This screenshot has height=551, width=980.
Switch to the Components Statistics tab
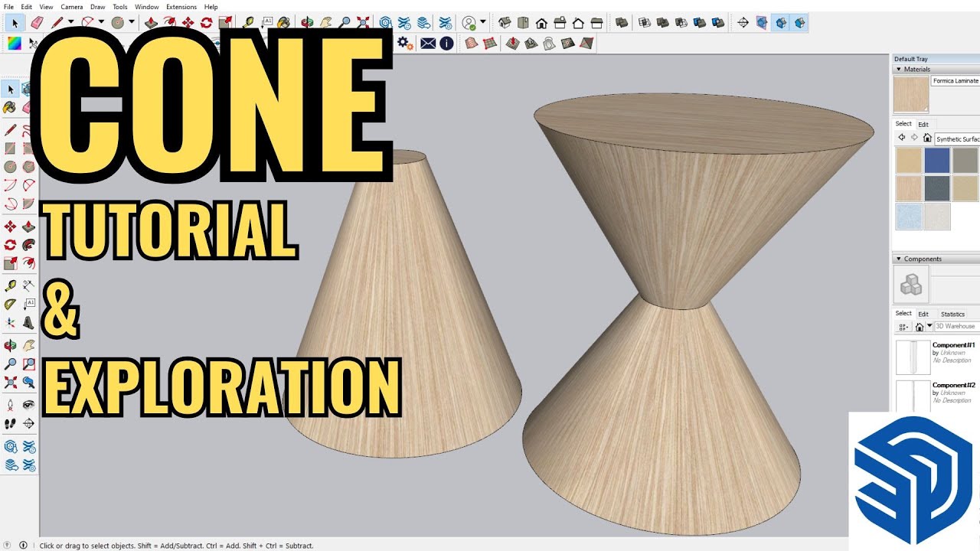coord(952,314)
